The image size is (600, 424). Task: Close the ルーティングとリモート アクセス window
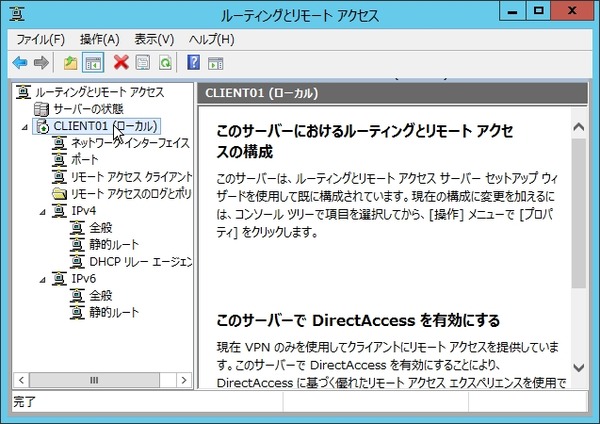572,11
